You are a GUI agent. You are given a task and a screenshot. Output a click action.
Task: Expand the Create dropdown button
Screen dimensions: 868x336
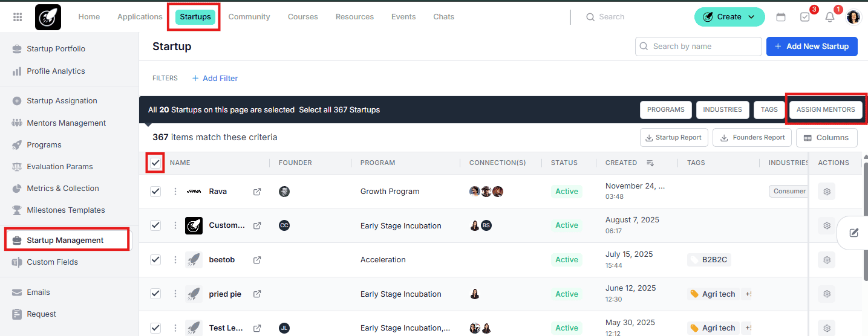729,17
